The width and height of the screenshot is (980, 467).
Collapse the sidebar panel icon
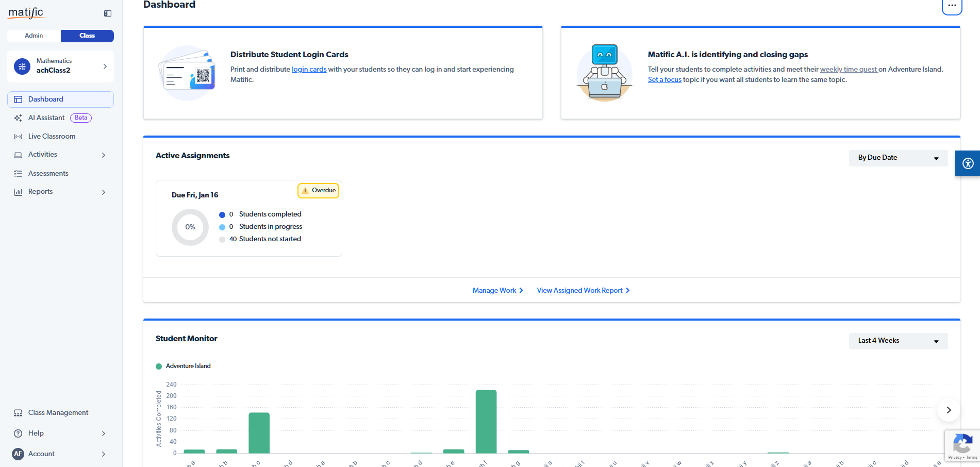point(107,13)
